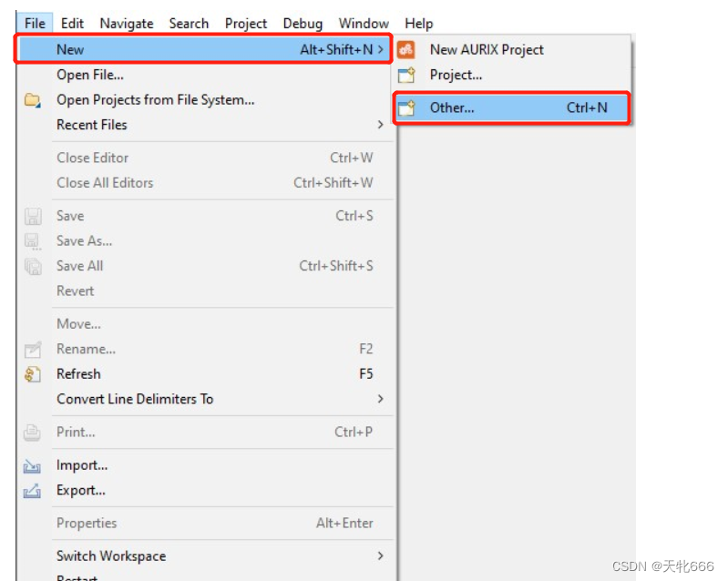Select the Switch Workspace entry
728x581 pixels.
coord(206,556)
